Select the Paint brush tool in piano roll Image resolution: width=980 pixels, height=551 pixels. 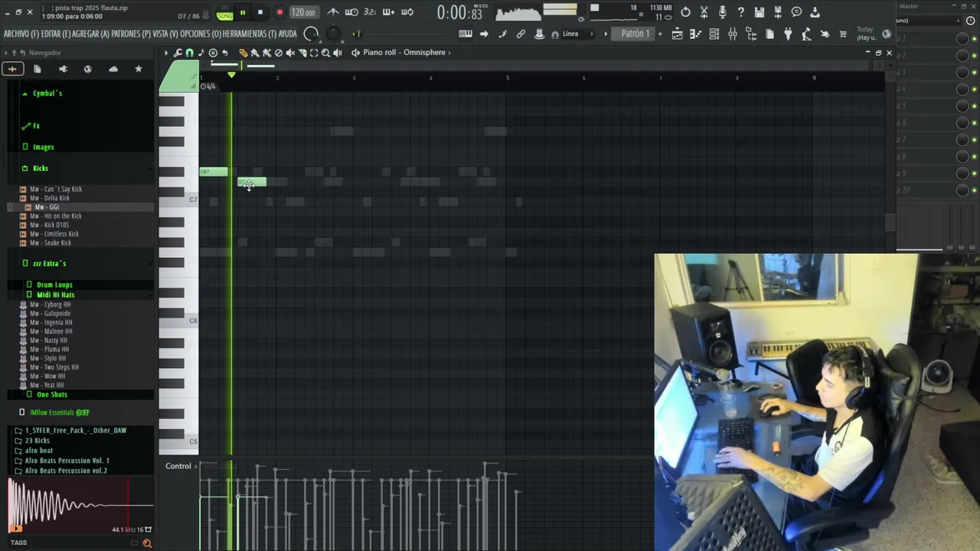click(255, 53)
